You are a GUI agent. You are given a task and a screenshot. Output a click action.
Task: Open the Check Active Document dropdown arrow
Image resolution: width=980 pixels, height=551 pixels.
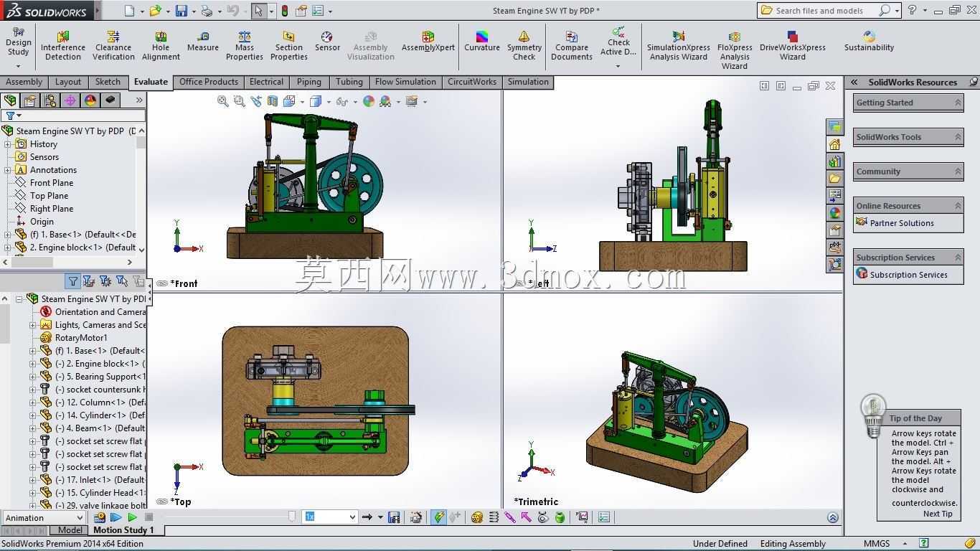[x=618, y=66]
